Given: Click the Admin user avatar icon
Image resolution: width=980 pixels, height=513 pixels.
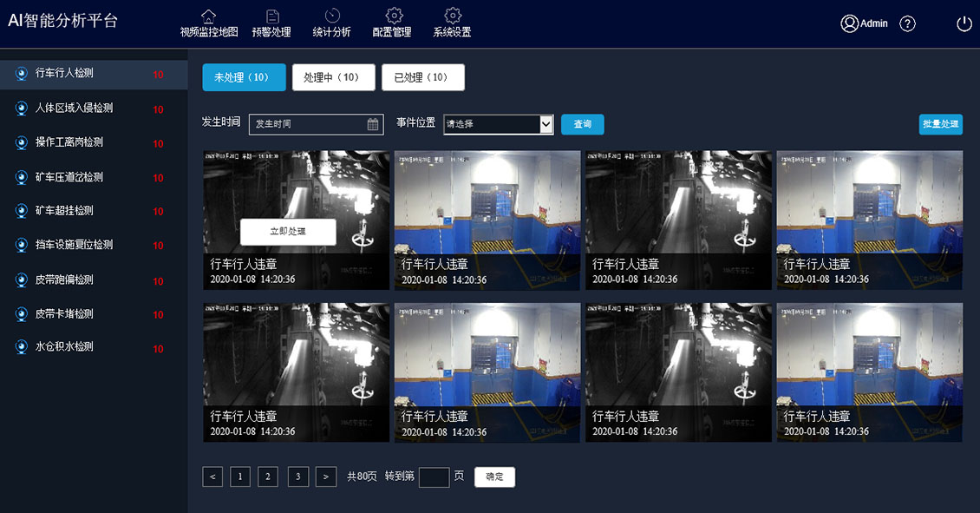Looking at the screenshot, I should (849, 23).
